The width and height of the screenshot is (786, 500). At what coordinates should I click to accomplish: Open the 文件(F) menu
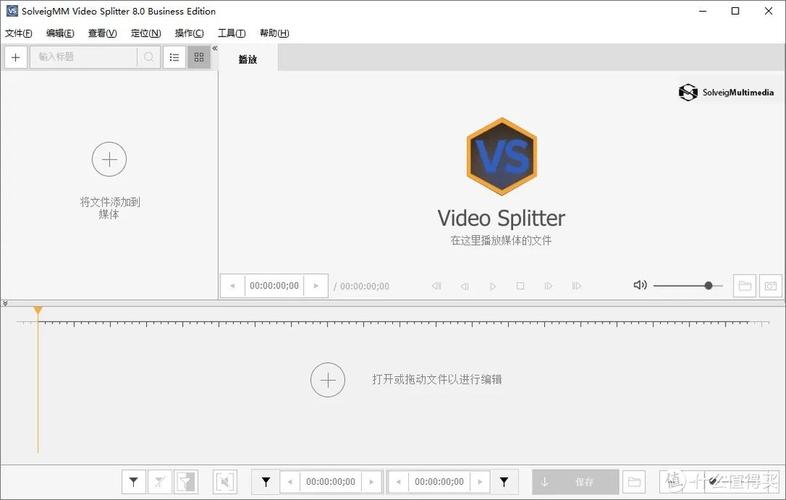point(19,33)
